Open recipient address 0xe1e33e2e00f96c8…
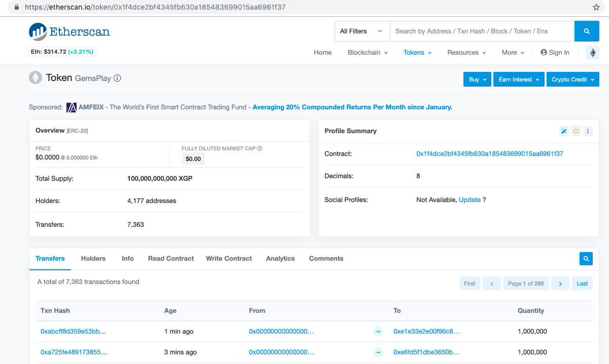The width and height of the screenshot is (609, 364). [x=426, y=332]
